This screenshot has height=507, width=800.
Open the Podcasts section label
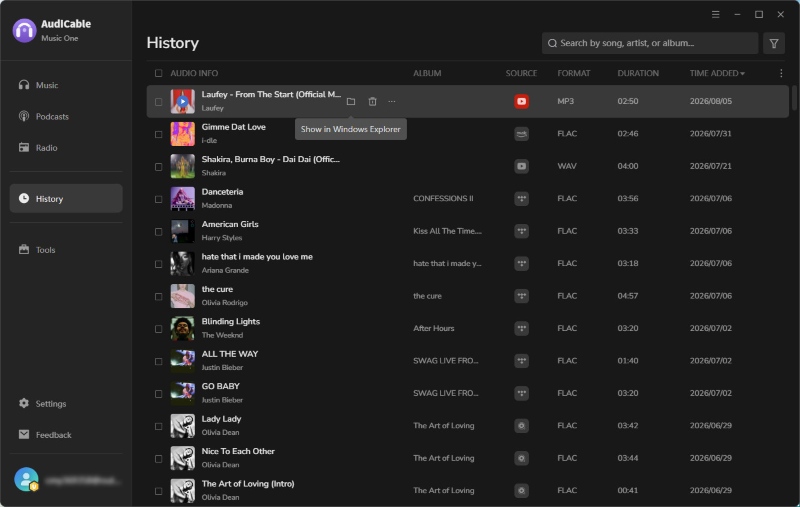pyautogui.click(x=52, y=117)
